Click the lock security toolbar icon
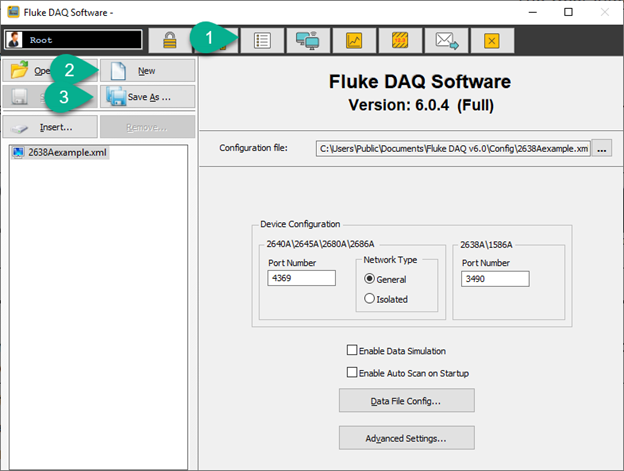The height and width of the screenshot is (471, 624). tap(170, 41)
